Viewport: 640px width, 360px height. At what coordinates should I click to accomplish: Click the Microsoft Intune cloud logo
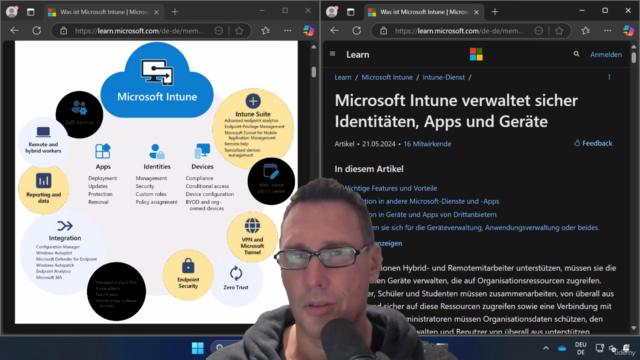click(157, 80)
